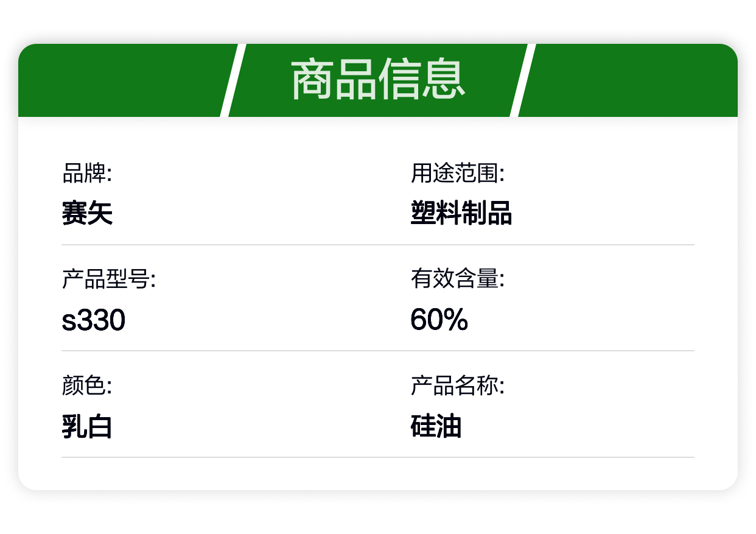The width and height of the screenshot is (756, 534).
Task: Click the product name 硅油
Action: pyautogui.click(x=436, y=426)
